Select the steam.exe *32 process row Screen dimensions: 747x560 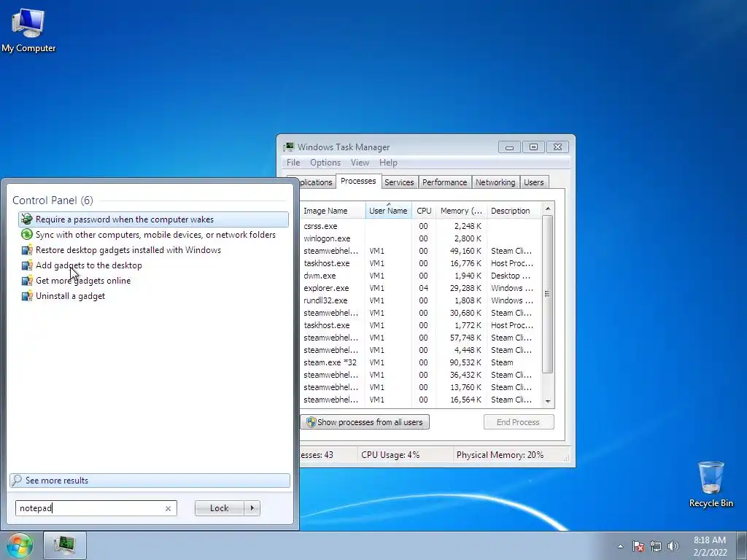coord(421,362)
